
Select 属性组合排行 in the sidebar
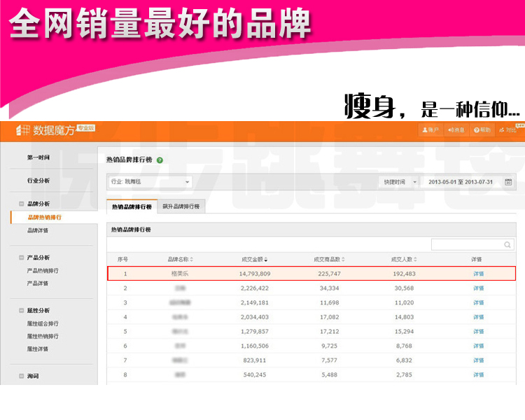[43, 323]
